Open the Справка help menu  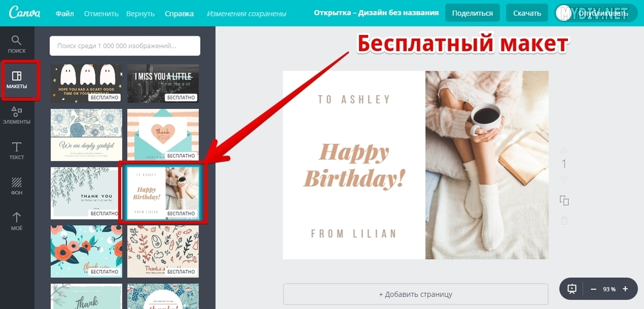(179, 13)
